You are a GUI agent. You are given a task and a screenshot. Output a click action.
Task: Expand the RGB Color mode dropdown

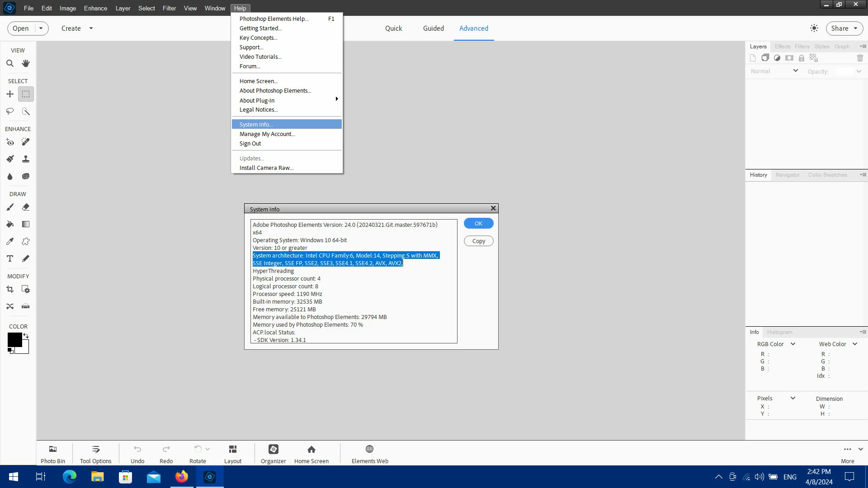793,344
